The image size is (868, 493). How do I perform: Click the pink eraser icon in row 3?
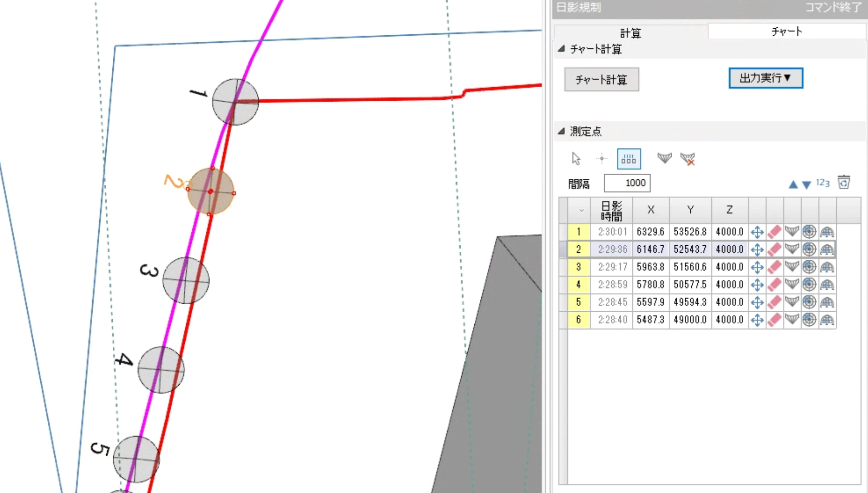pyautogui.click(x=774, y=267)
